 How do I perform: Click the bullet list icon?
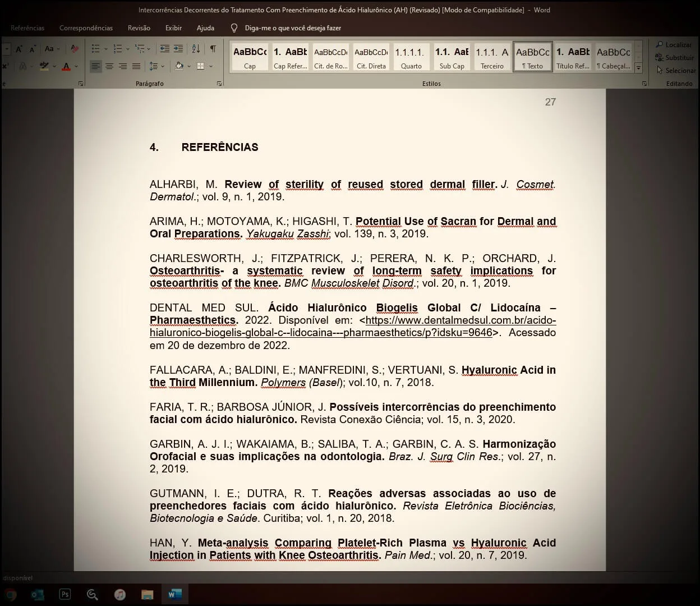pyautogui.click(x=96, y=49)
